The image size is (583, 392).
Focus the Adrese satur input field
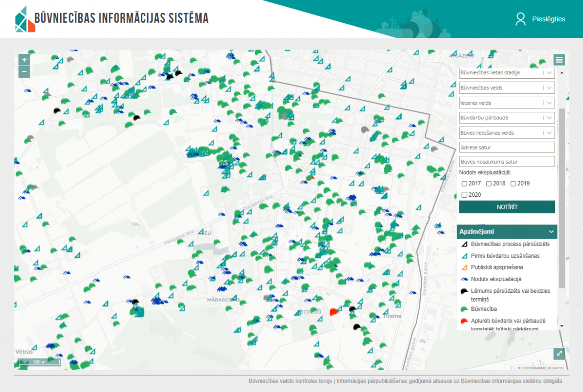click(x=507, y=147)
